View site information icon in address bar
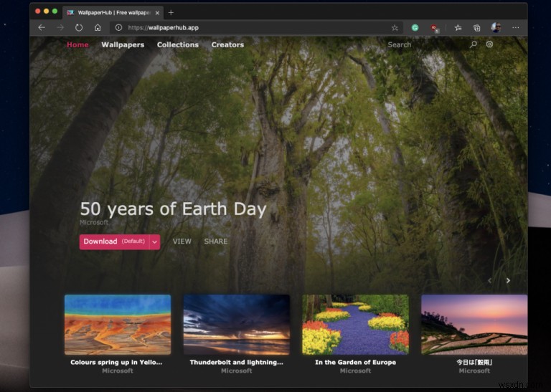 click(x=119, y=28)
